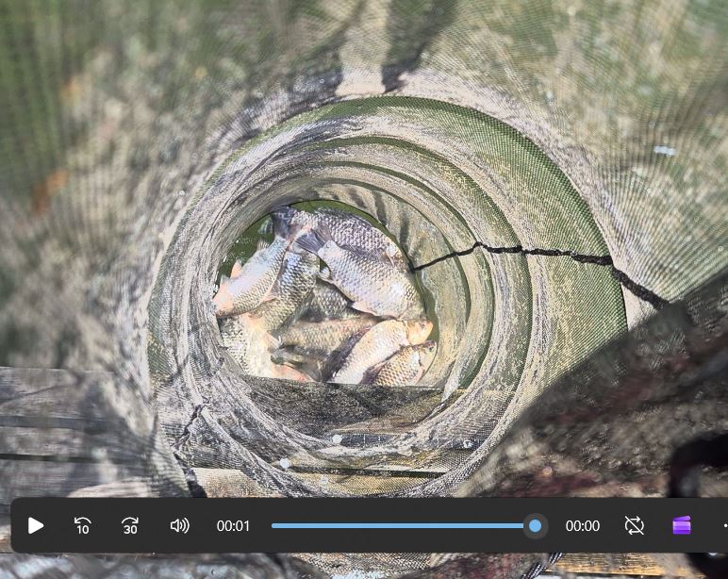Open the purple Clipchamp edit icon
This screenshot has width=728, height=579.
pos(682,525)
